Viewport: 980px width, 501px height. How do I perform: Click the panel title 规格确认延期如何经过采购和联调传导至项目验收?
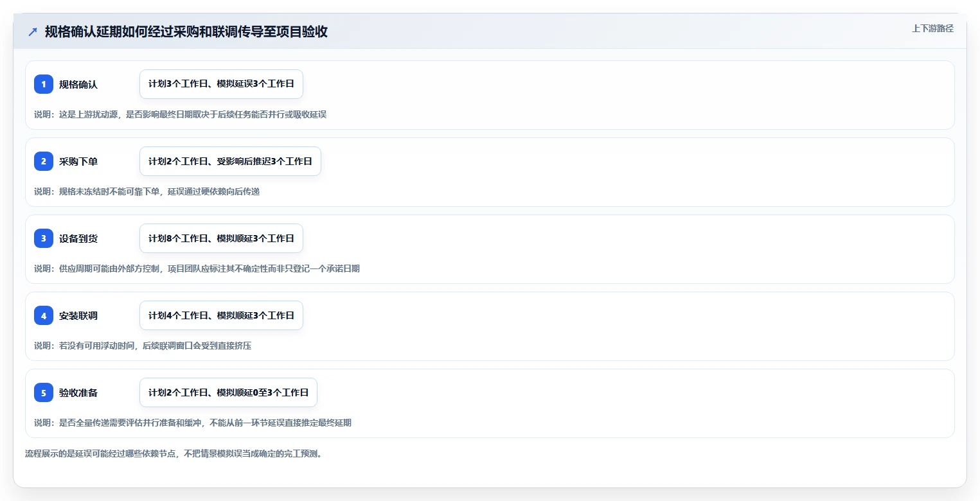pos(186,32)
